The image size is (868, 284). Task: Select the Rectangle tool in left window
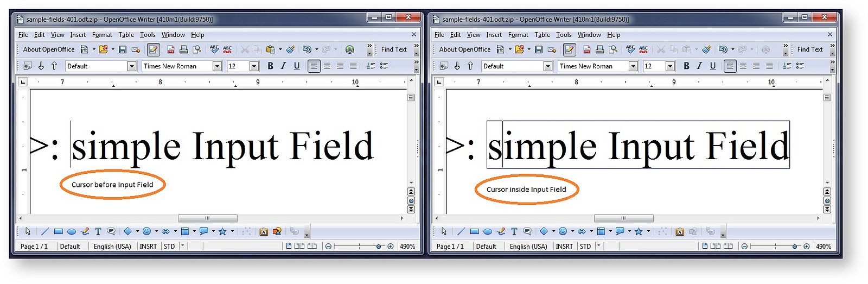point(59,231)
